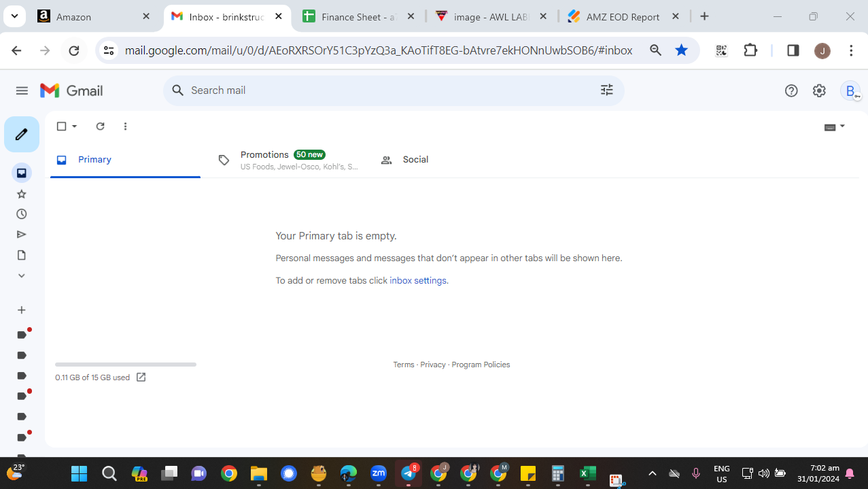Click the 0.11 GB of 15 GB used text
This screenshot has height=489, width=868.
tap(92, 377)
